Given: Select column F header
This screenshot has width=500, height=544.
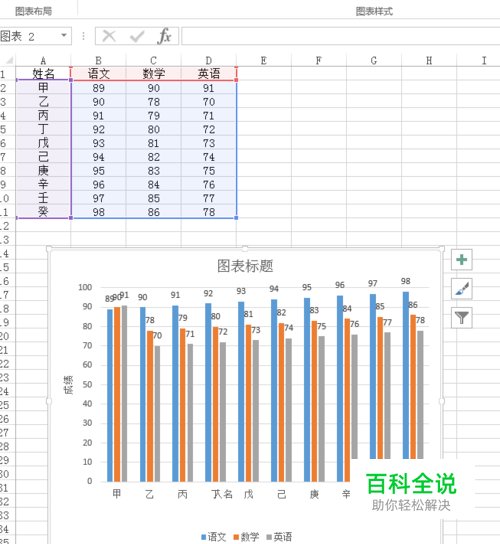Looking at the screenshot, I should [319, 60].
